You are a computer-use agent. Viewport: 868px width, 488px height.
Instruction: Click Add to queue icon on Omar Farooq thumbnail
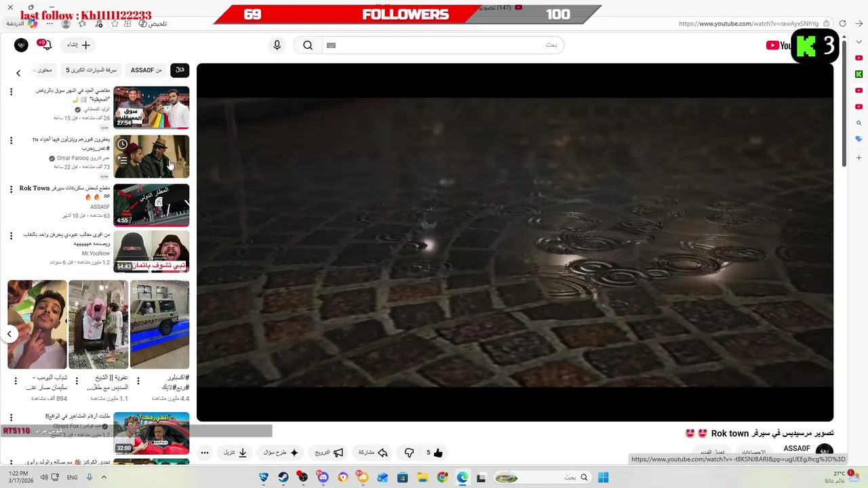coord(122,160)
